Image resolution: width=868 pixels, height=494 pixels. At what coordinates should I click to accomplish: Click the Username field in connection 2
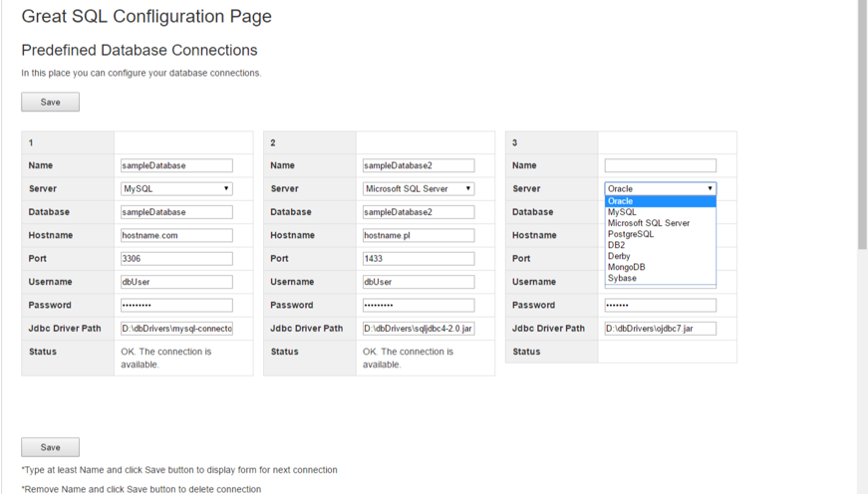pos(419,282)
